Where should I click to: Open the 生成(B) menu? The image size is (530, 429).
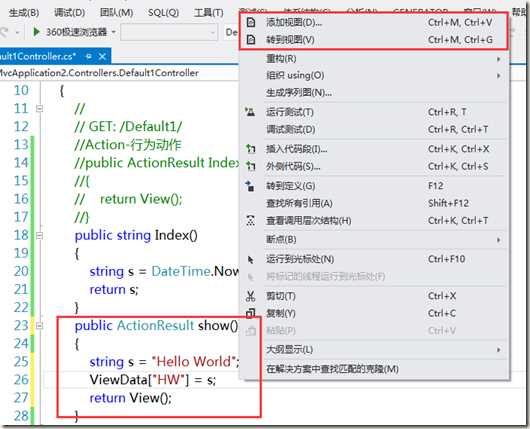(x=24, y=13)
